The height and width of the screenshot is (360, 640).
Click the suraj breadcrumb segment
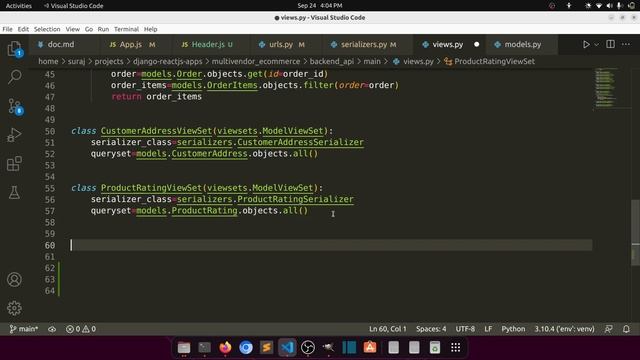coord(76,61)
